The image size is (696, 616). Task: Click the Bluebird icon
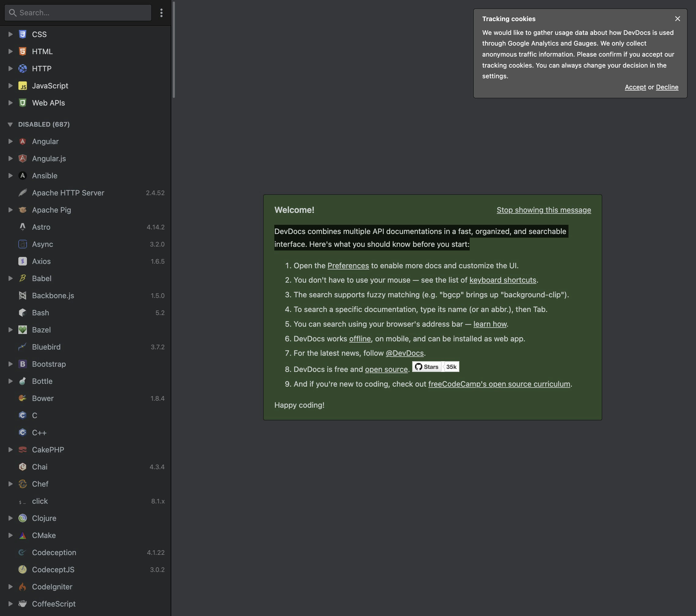pos(22,347)
